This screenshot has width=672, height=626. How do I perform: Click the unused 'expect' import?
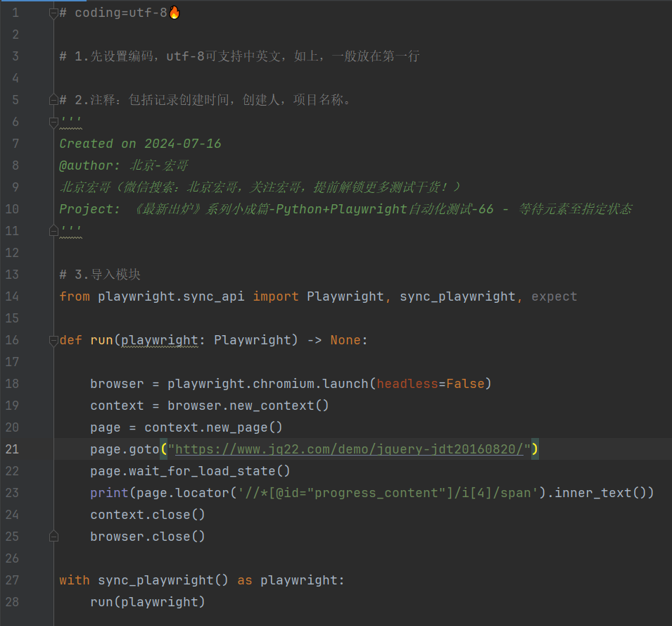tap(554, 296)
